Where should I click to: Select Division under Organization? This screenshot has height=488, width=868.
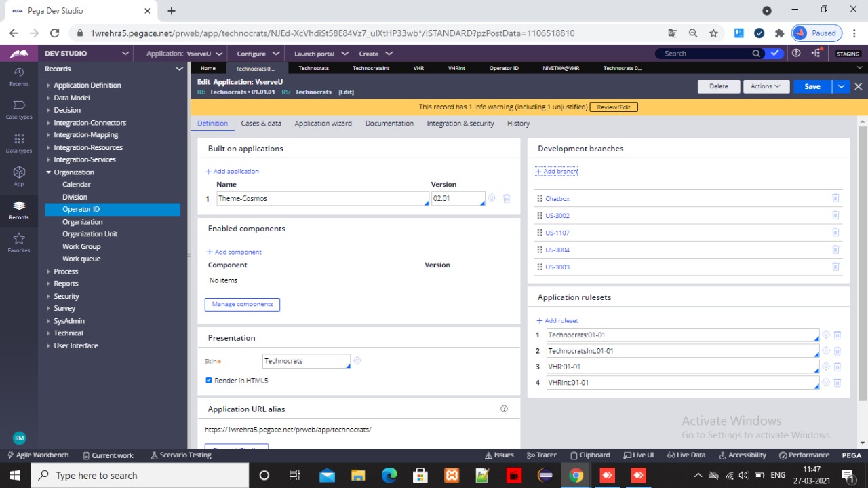[75, 197]
